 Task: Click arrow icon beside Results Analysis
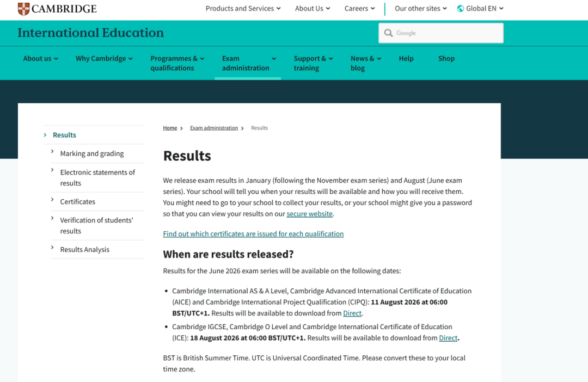point(52,248)
